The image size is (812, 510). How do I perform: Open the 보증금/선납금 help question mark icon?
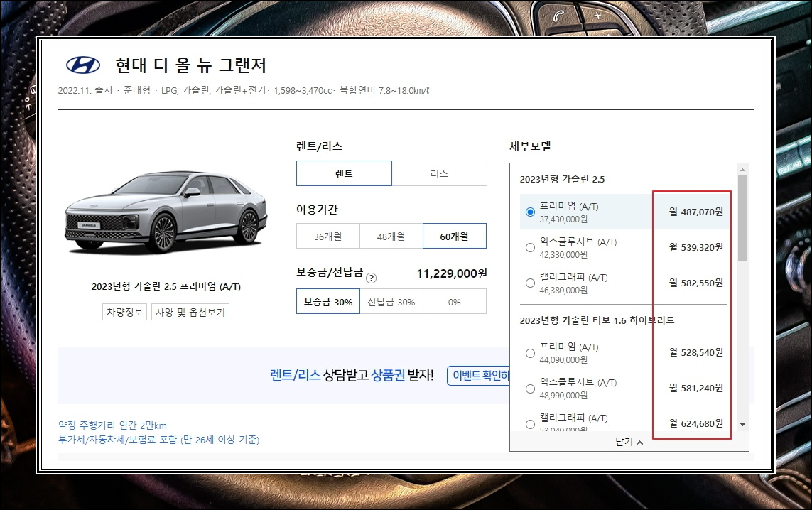[x=372, y=278]
